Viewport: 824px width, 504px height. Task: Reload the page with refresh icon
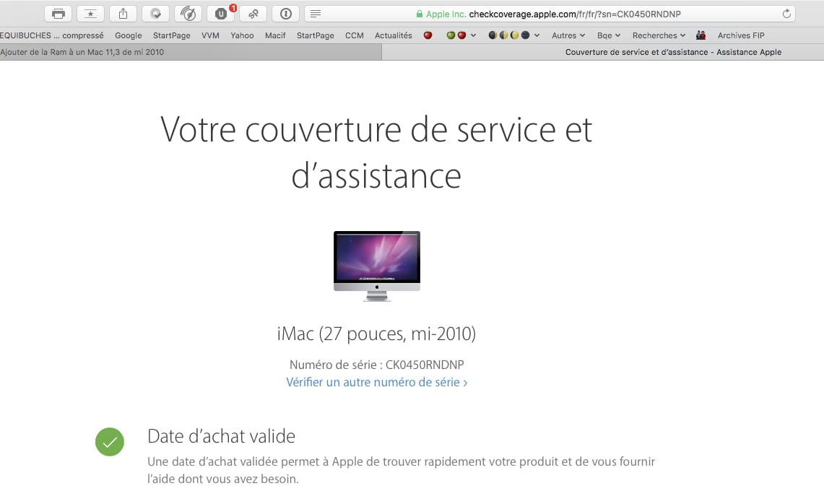(786, 14)
